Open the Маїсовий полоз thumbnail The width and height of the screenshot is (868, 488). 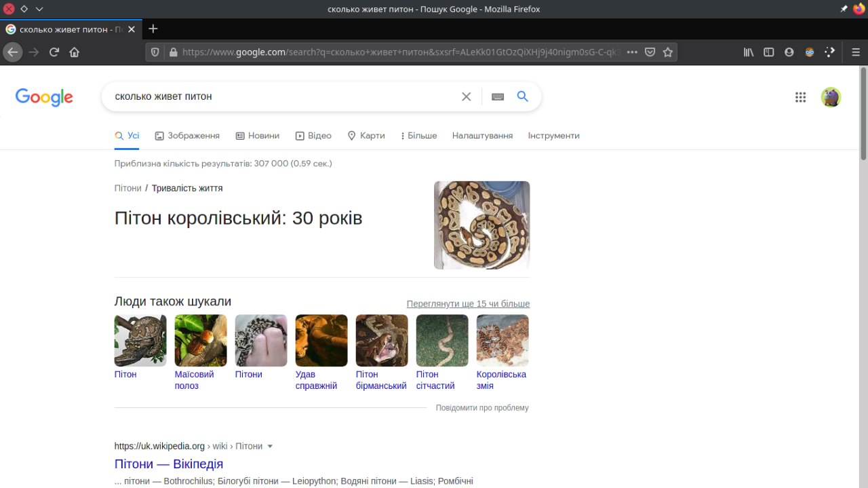pyautogui.click(x=201, y=341)
